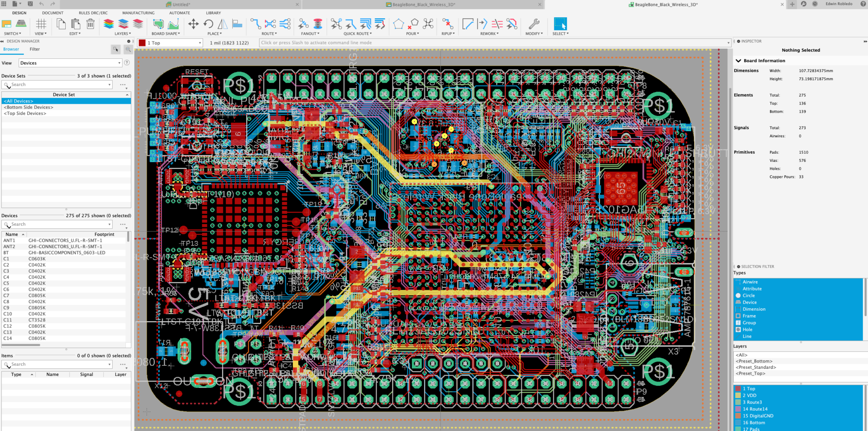Toggle Hole type in Selection Filter
The width and height of the screenshot is (868, 431).
747,329
